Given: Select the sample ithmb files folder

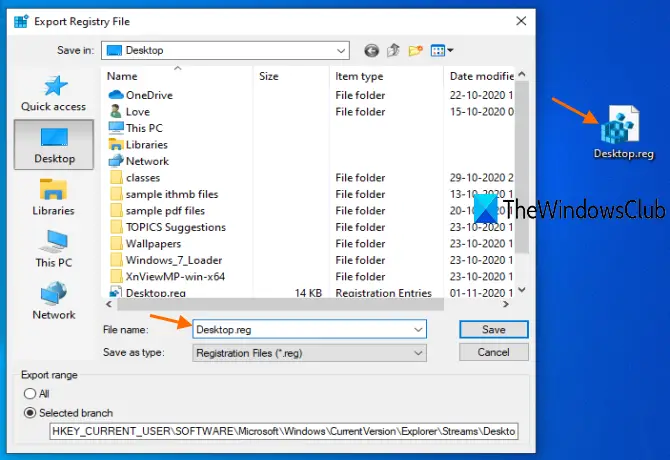Looking at the screenshot, I should 164,194.
